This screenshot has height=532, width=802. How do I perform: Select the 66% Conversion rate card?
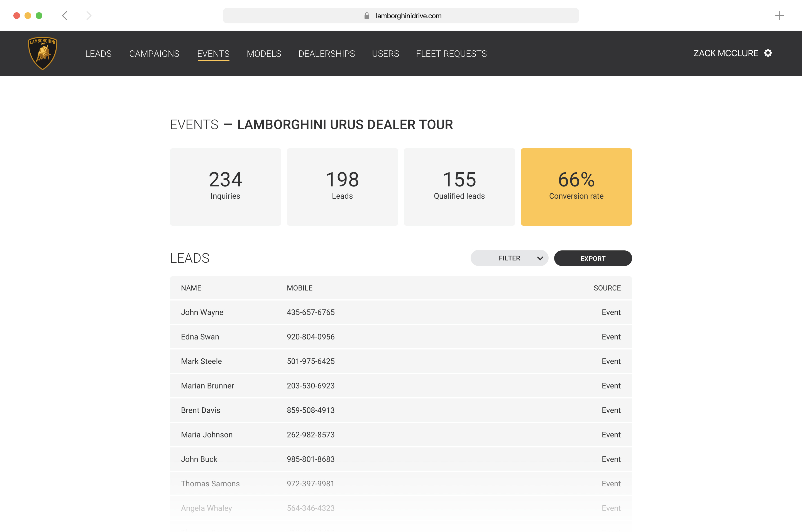576,187
